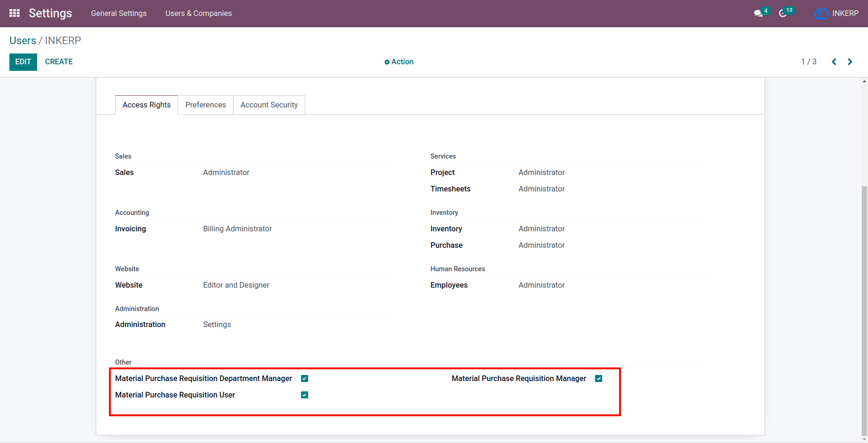Go back to Users breadcrumb
This screenshot has width=868, height=443.
[23, 41]
